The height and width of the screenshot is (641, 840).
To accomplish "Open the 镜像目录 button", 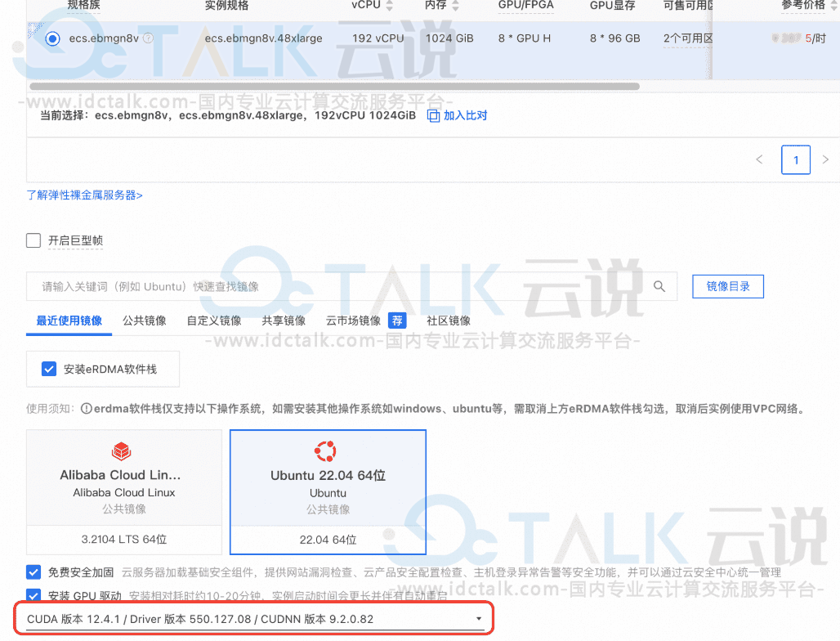I will pos(727,286).
